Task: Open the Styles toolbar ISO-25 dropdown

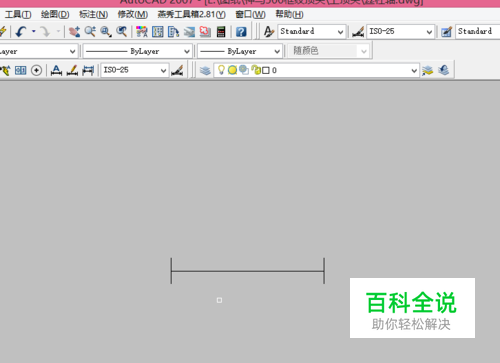Action: [401, 32]
